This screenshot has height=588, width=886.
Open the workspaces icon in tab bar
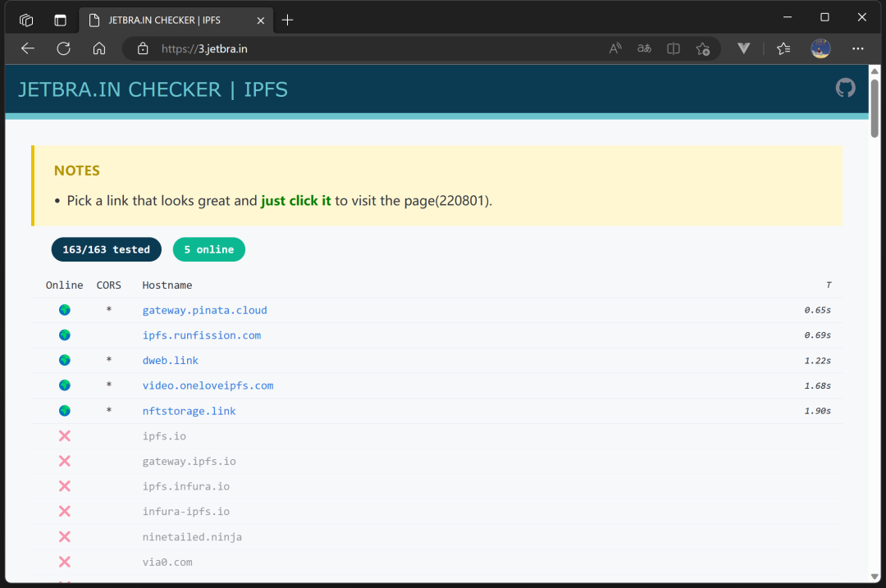click(x=26, y=21)
